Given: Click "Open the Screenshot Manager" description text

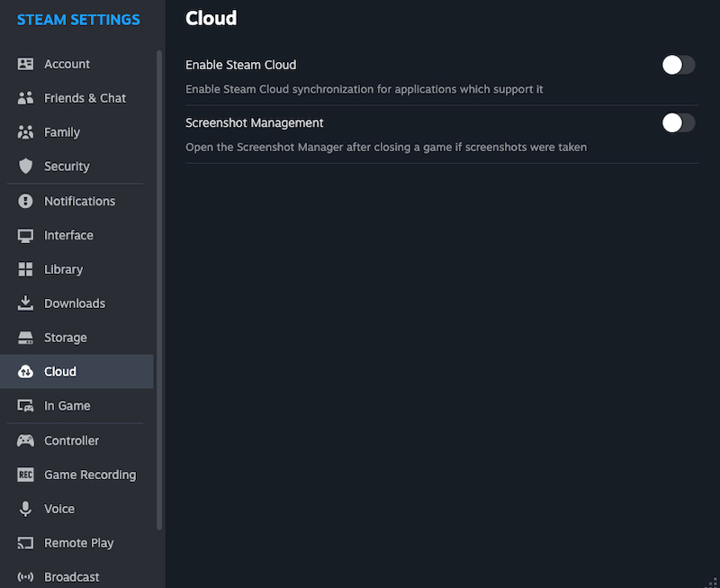Looking at the screenshot, I should pyautogui.click(x=386, y=147).
